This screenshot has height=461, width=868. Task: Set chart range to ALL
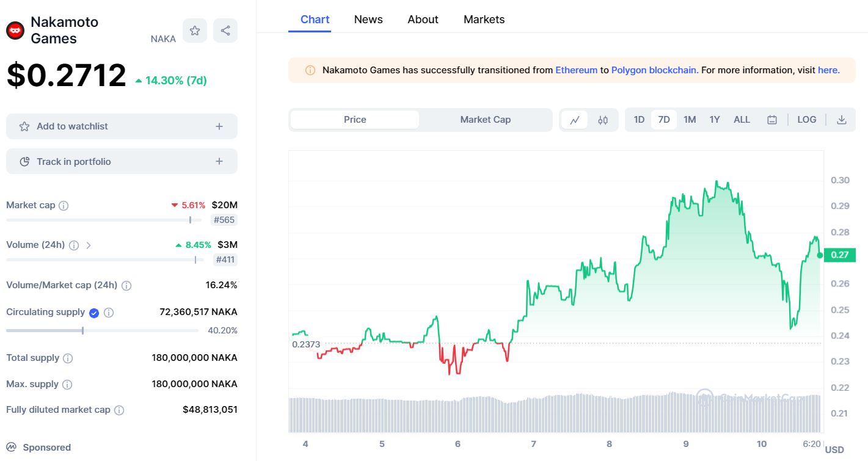coord(742,120)
